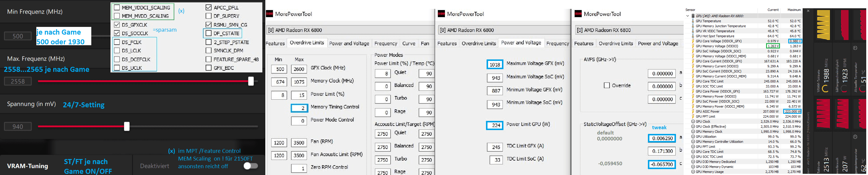This screenshot has height=175, width=868.
Task: Click the TDC Limit GFX (A) field
Action: (x=495, y=147)
